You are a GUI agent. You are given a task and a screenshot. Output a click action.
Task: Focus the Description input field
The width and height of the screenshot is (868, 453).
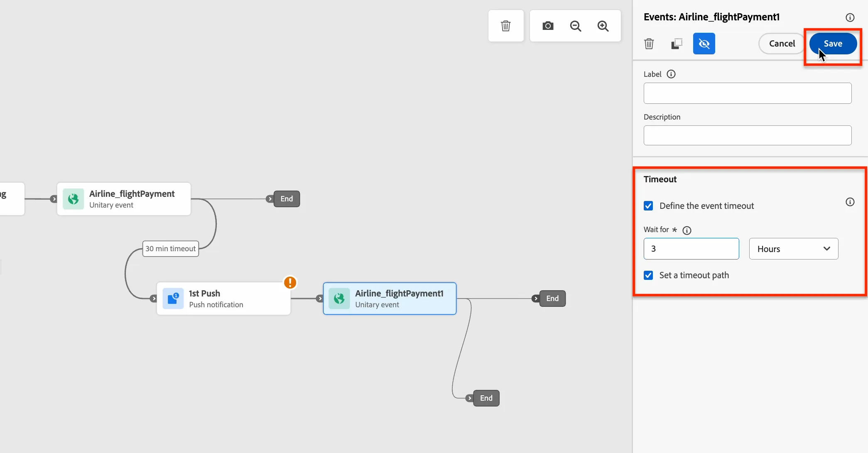[747, 135]
